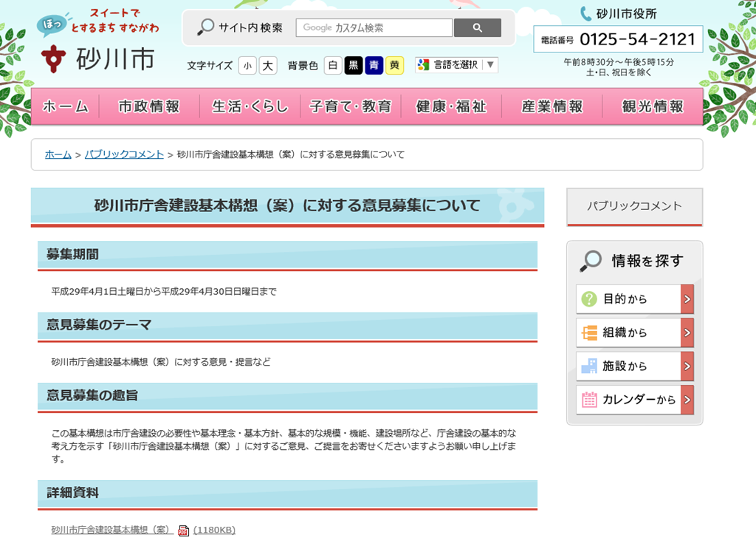Set font size to small (小)
756x546 pixels.
pyautogui.click(x=247, y=66)
